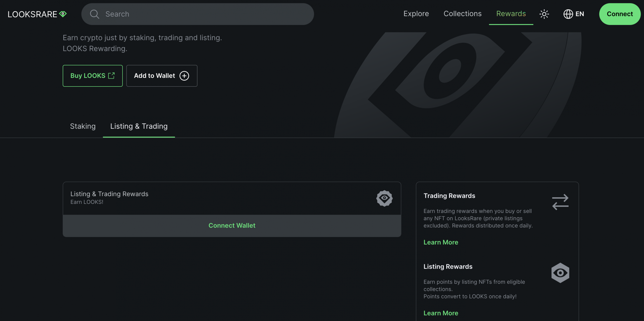This screenshot has height=321, width=644.
Task: Click the Listing Rewards heading
Action: 448,267
